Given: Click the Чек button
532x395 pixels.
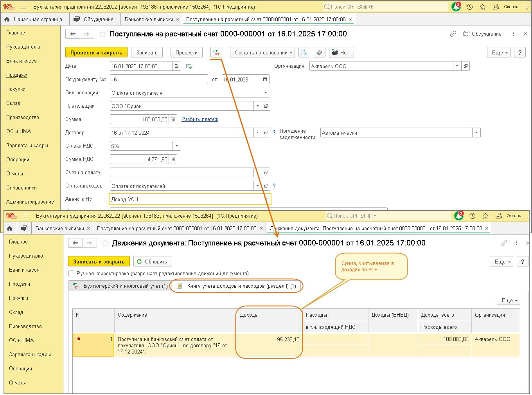Looking at the screenshot, I should pos(341,52).
